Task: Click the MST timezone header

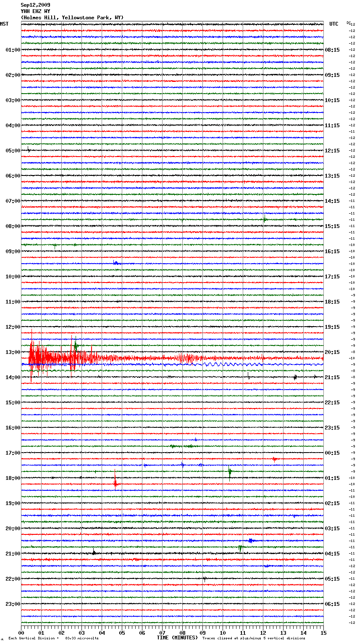Action: (x=4, y=24)
